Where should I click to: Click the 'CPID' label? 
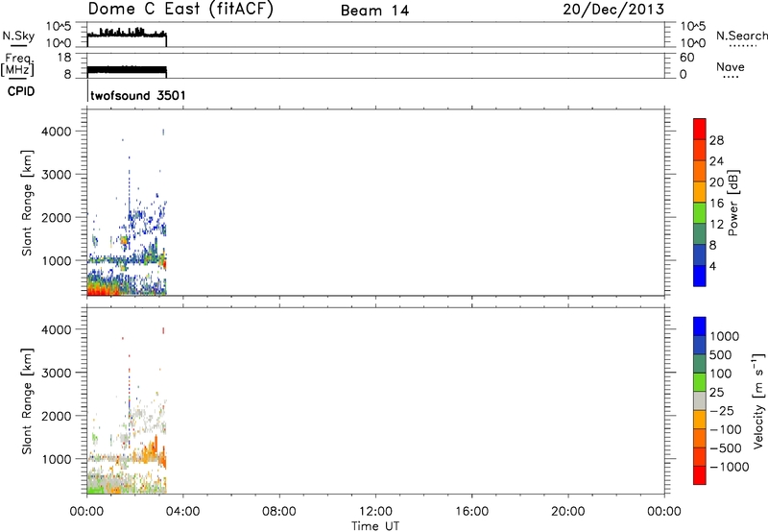click(x=21, y=91)
